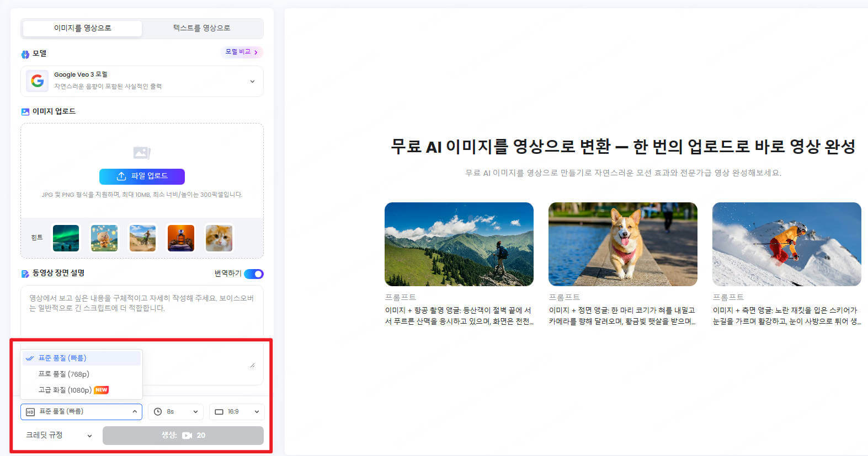Image resolution: width=868 pixels, height=456 pixels.
Task: Open the mountain hiker example image
Action: click(x=459, y=244)
